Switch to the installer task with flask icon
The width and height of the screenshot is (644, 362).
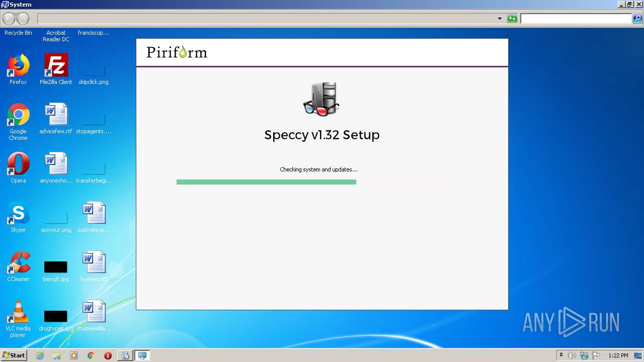(125, 355)
